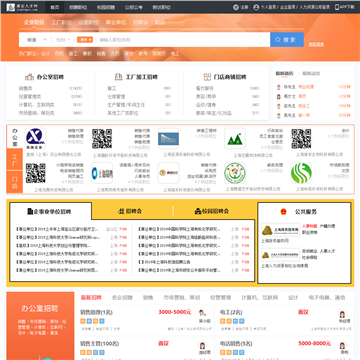Click the 上海招聘 blue company logo
This screenshot has width=360, height=360.
(102, 173)
